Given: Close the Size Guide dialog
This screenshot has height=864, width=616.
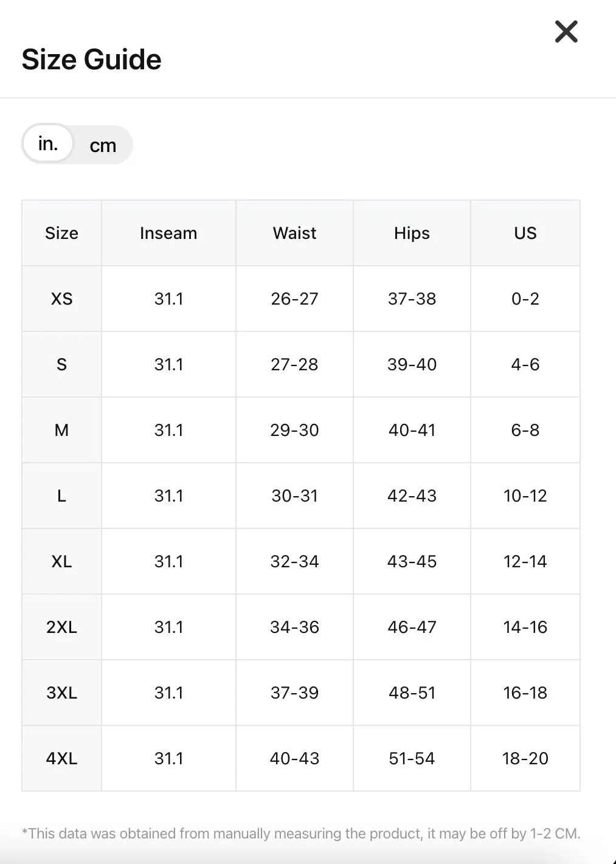Looking at the screenshot, I should pyautogui.click(x=566, y=32).
